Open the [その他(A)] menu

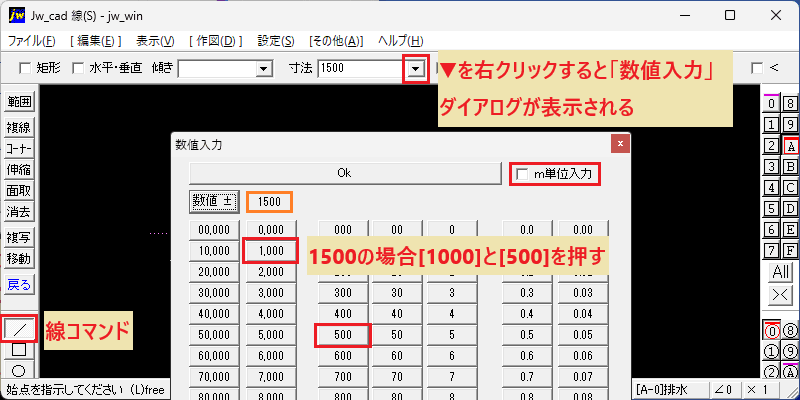(336, 41)
